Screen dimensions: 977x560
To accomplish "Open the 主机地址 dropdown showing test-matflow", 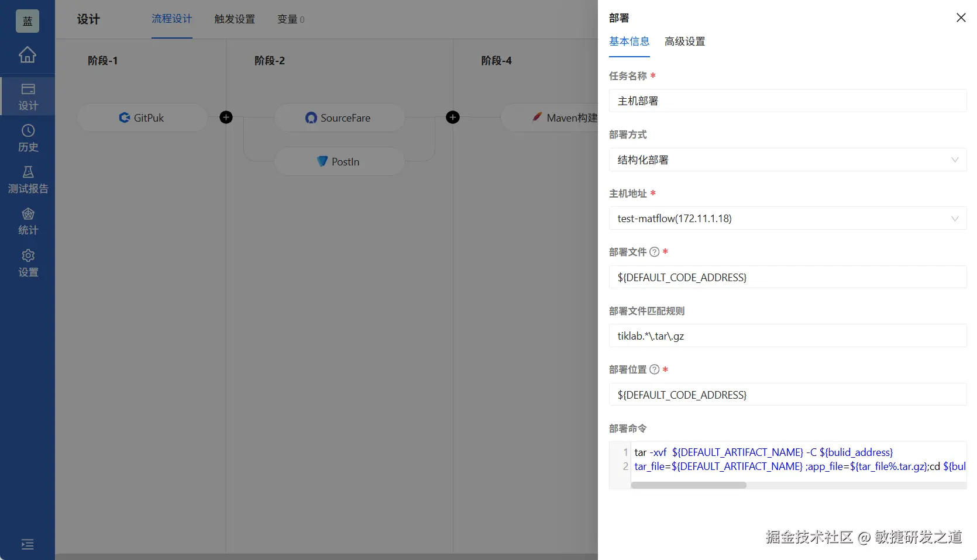I will coord(787,218).
